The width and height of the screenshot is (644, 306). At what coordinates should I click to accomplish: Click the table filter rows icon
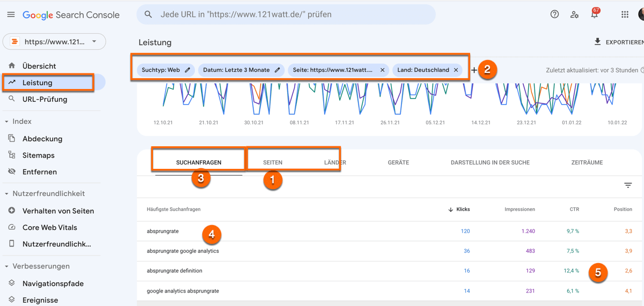[628, 185]
